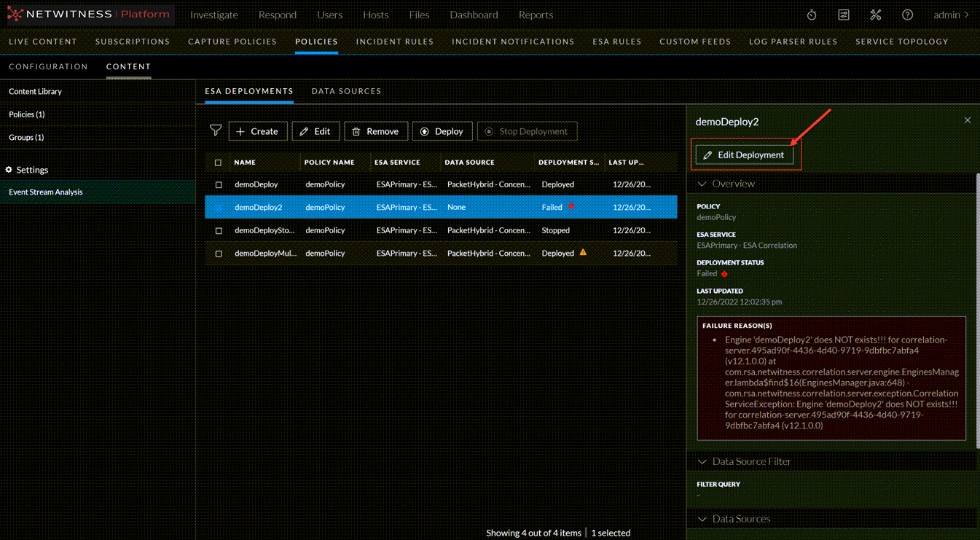The height and width of the screenshot is (540, 980).
Task: Click the Edit Deployment button
Action: pyautogui.click(x=744, y=154)
